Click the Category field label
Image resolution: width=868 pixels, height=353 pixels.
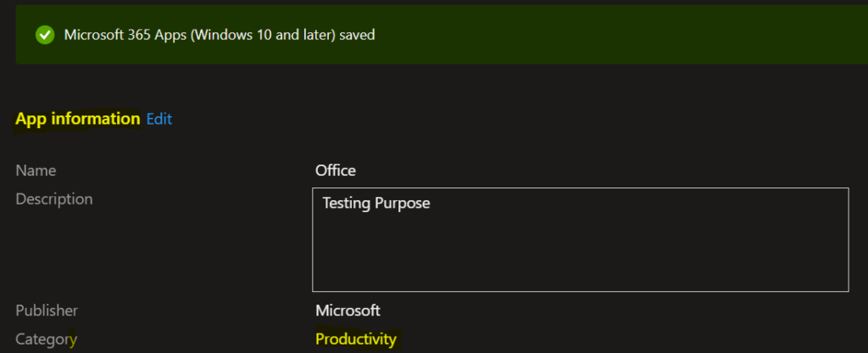[46, 339]
